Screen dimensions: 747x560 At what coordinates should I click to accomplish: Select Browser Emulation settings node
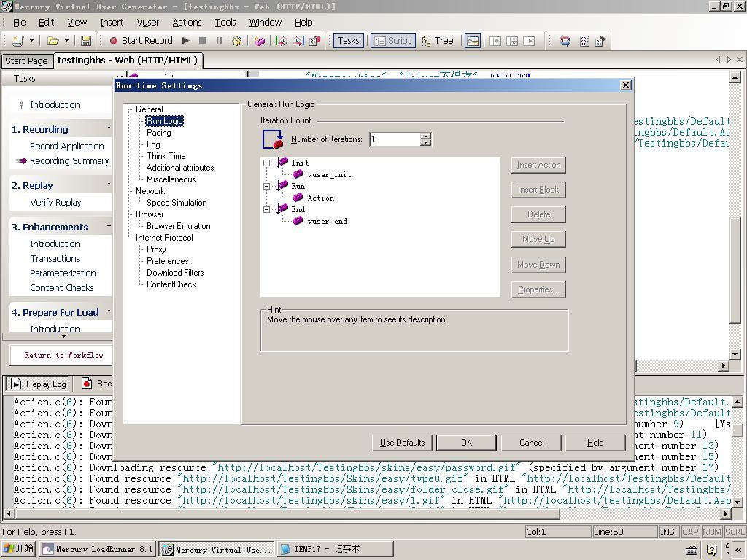178,226
